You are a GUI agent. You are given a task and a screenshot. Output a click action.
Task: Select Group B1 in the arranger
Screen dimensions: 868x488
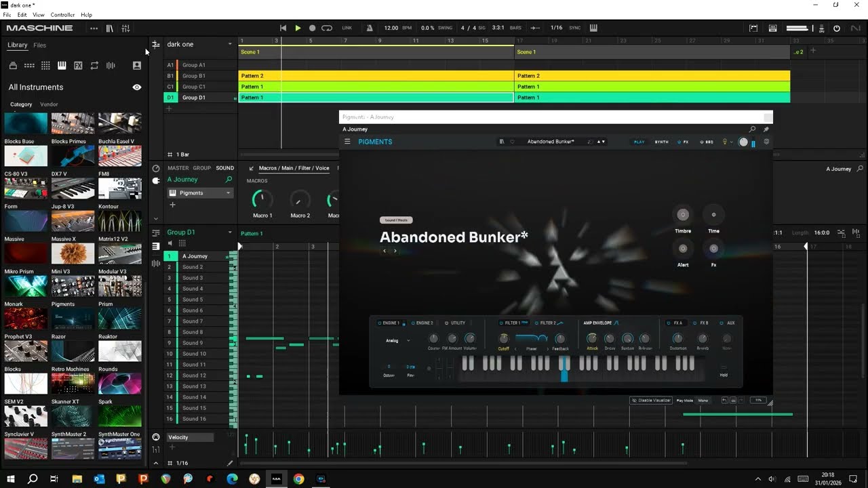point(193,76)
